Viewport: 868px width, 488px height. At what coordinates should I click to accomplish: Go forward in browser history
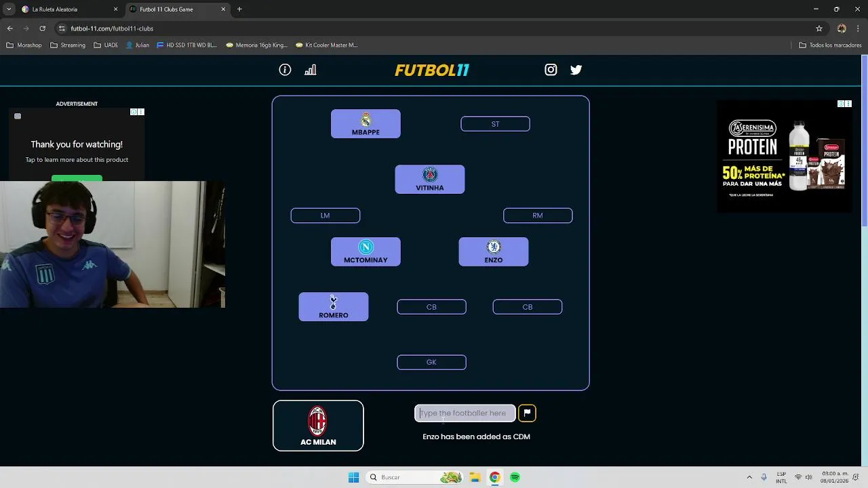pos(26,28)
